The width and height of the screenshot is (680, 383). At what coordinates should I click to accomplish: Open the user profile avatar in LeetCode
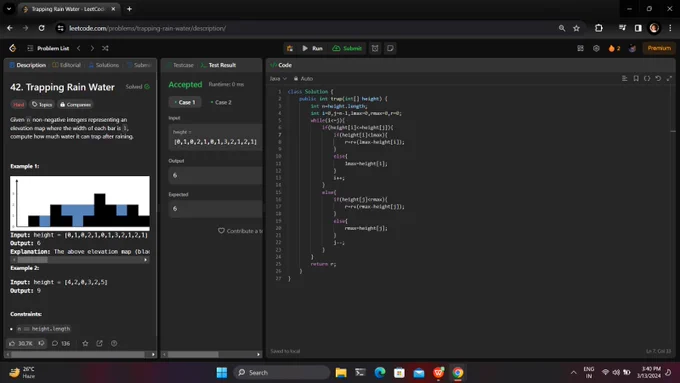(x=632, y=48)
